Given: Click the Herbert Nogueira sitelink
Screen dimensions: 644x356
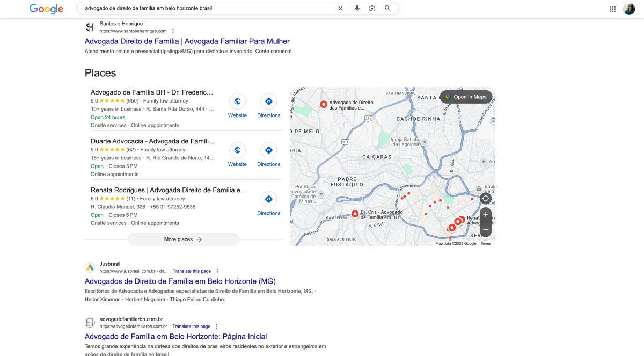Looking at the screenshot, I should point(145,300).
